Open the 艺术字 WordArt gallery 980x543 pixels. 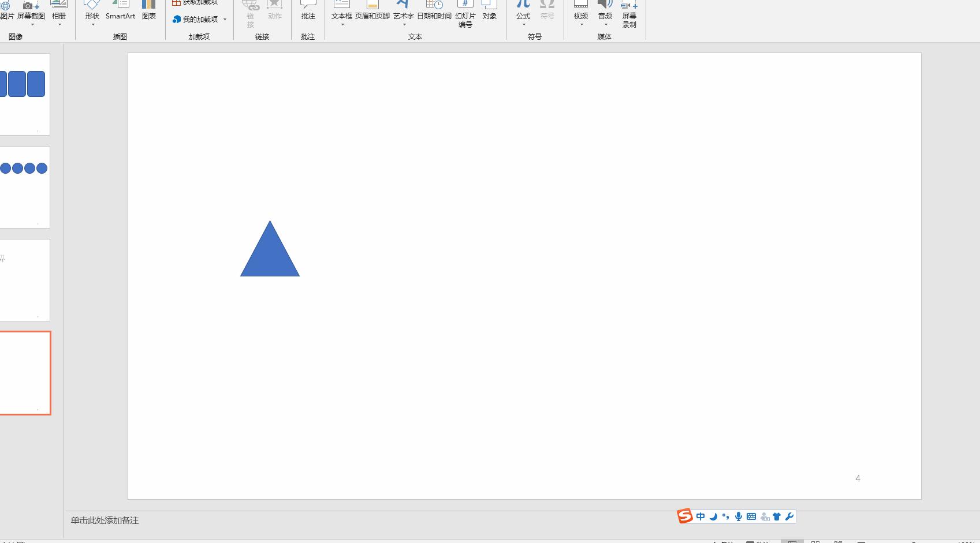(x=403, y=17)
